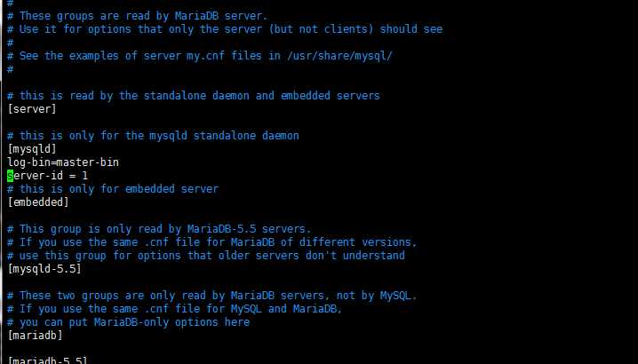Click comment about mysqld standalone daemon
This screenshot has width=638, height=364.
click(x=153, y=136)
